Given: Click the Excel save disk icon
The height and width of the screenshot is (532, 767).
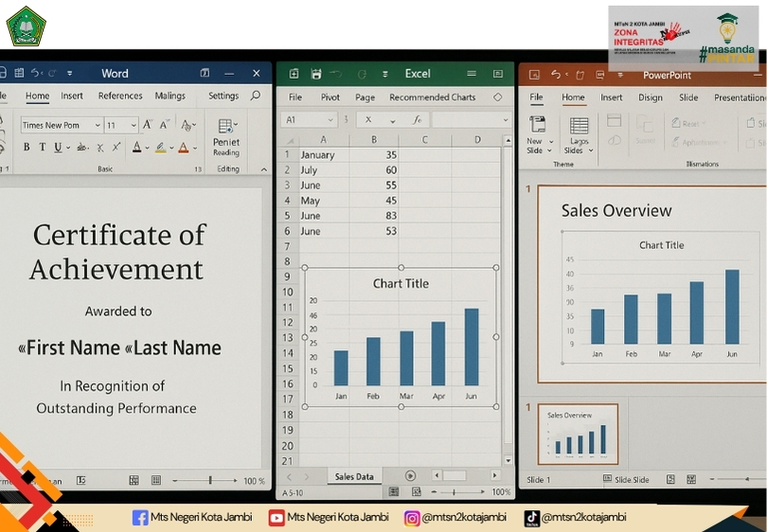Looking at the screenshot, I should point(316,74).
